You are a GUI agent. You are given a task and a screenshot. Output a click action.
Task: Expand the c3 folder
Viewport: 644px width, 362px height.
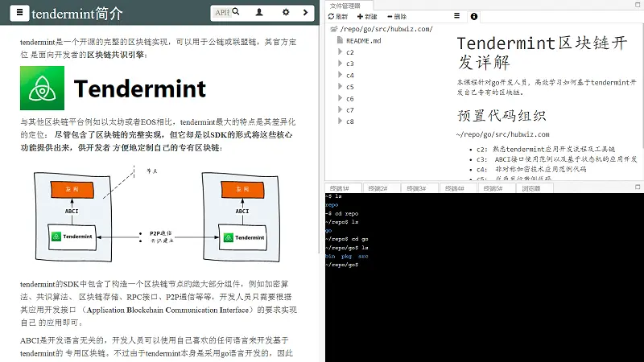(340, 64)
